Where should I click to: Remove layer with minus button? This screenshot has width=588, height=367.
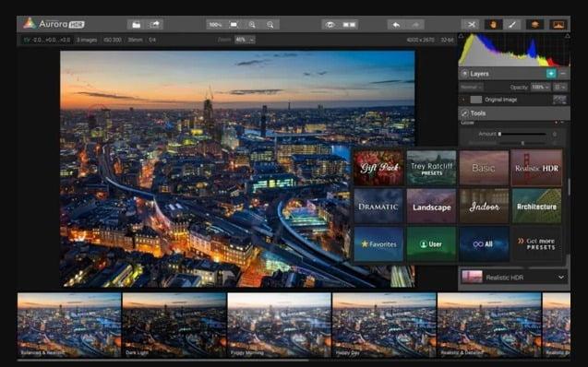click(563, 74)
